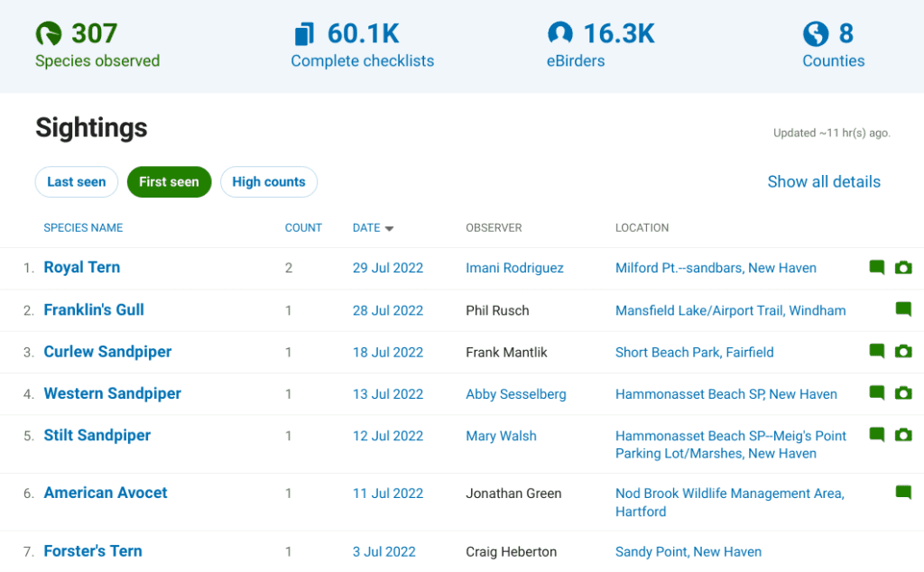Screen dimensions: 924x572
Task: Click the Counties globe icon
Action: (816, 33)
